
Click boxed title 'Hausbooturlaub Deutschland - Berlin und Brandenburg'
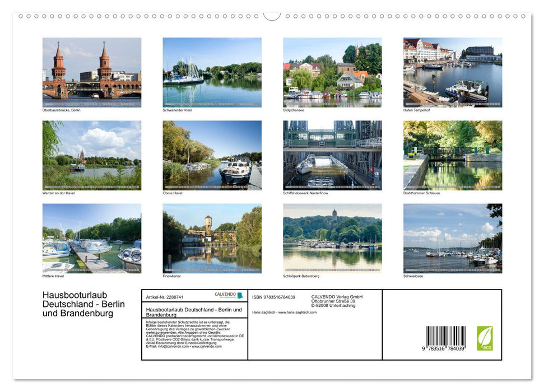(194, 312)
